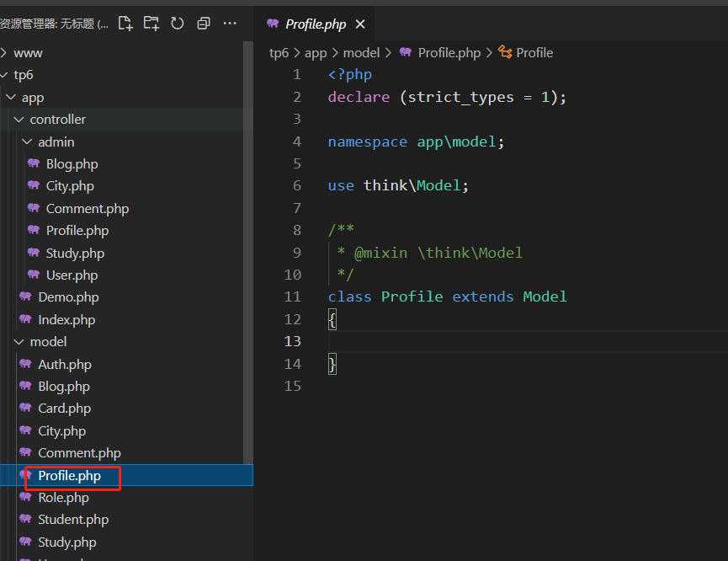Click the PHP icon beside Card.php
Viewport: 728px width, 561px height.
25,408
